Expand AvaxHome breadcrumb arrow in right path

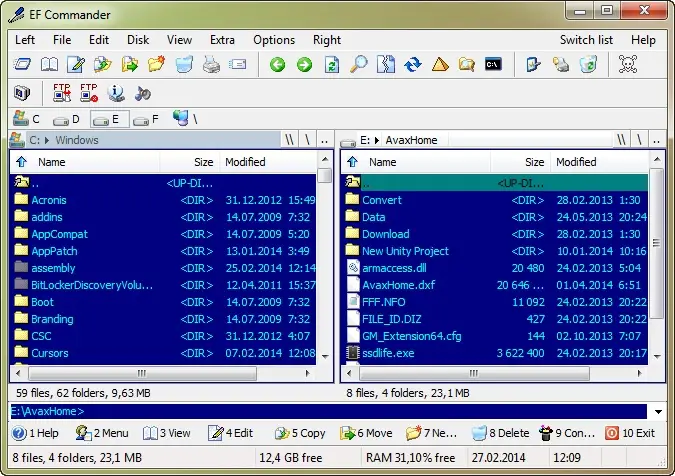[377, 140]
